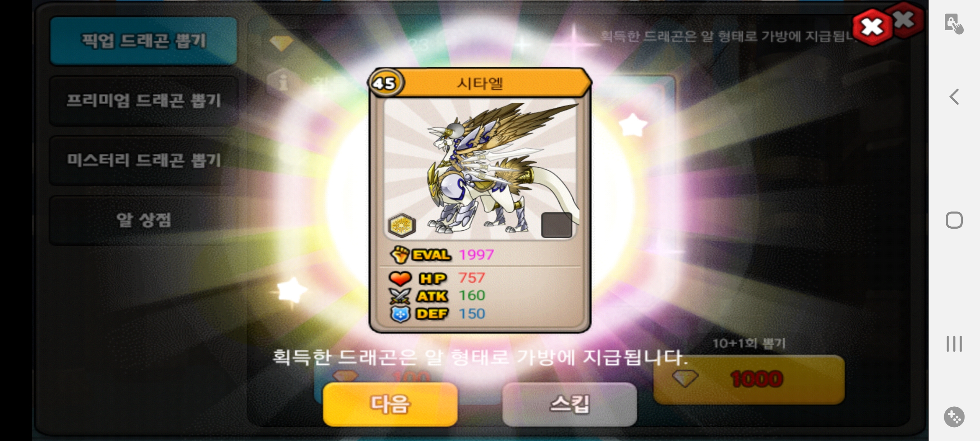980x441 pixels.
Task: Tap the Android back arrow
Action: click(954, 97)
